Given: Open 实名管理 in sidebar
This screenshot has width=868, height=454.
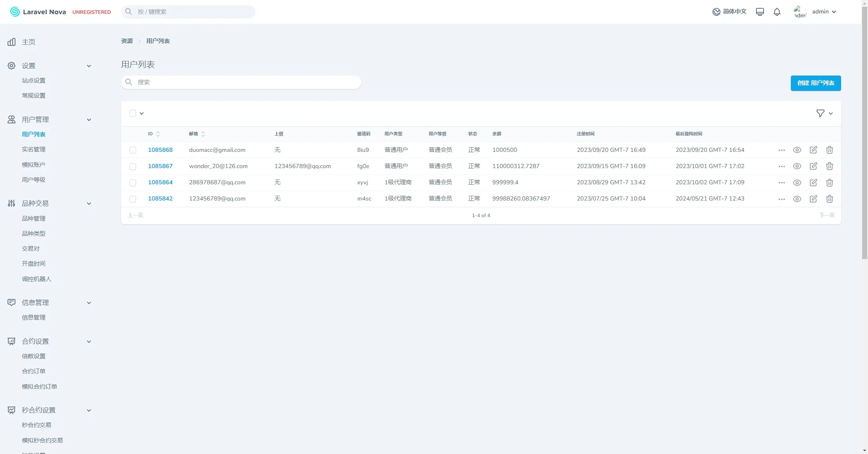Looking at the screenshot, I should pos(34,149).
